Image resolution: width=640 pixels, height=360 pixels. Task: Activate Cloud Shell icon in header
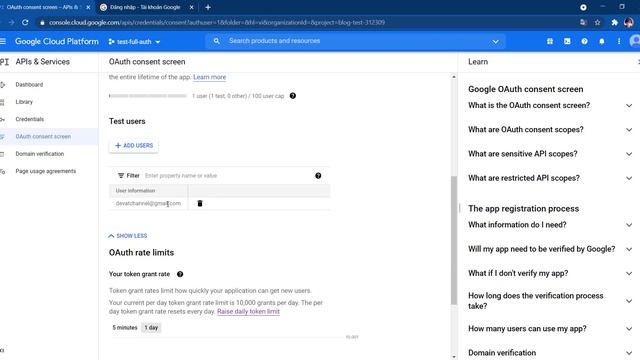coord(567,41)
